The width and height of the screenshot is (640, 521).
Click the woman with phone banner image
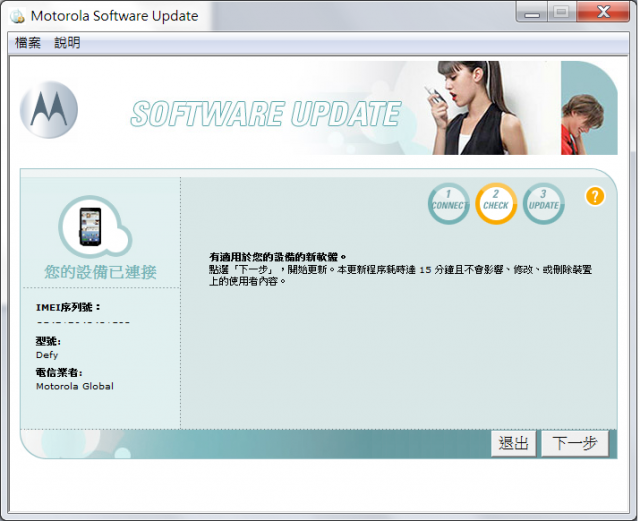pos(476,108)
